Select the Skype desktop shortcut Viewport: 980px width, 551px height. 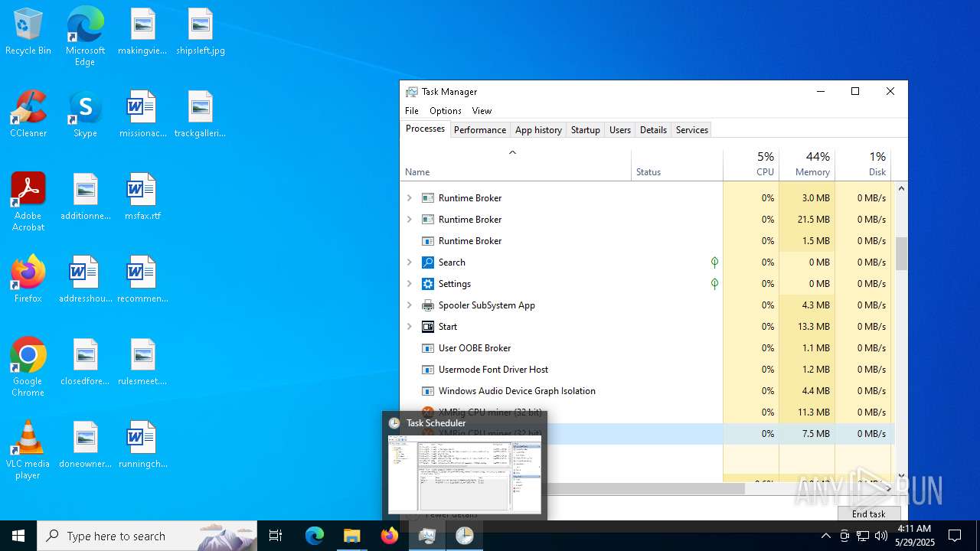[x=85, y=115]
